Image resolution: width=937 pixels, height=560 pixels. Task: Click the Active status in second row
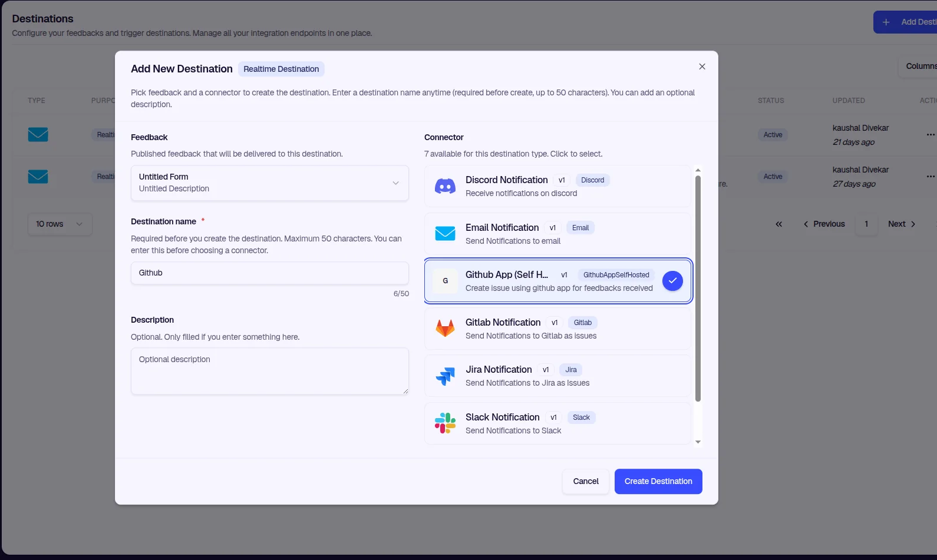click(x=773, y=177)
